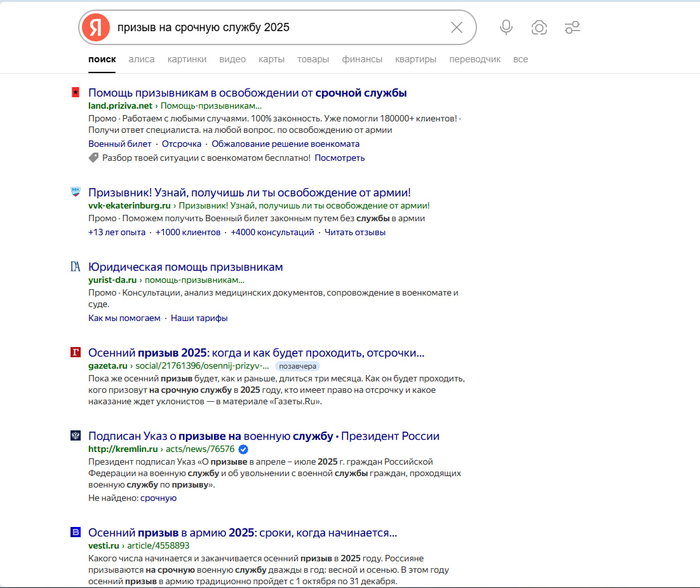Open 'Помощь призывникам в освобождении' result

(247, 93)
